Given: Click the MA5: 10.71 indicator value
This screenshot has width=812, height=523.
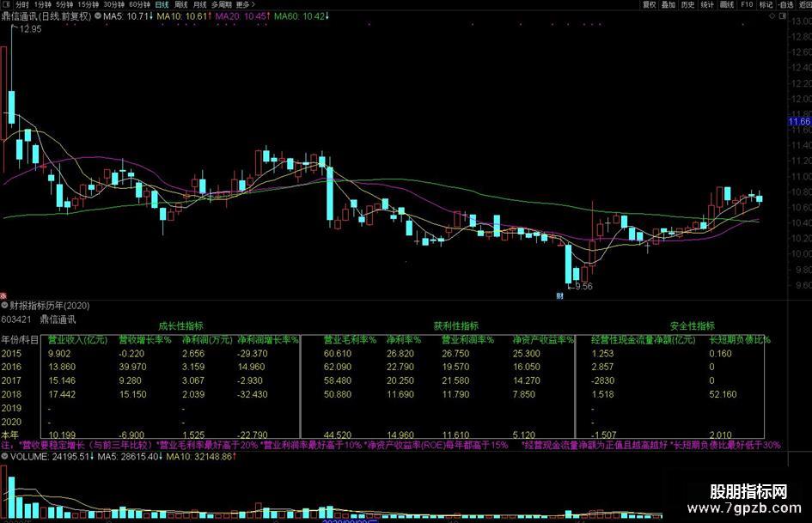Looking at the screenshot, I should (x=128, y=16).
